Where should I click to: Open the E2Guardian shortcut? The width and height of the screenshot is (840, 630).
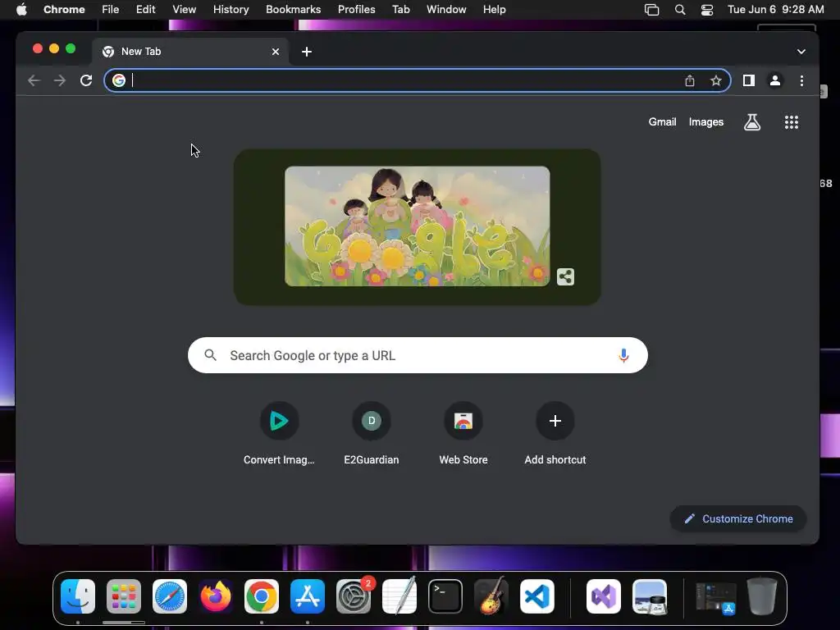click(372, 434)
